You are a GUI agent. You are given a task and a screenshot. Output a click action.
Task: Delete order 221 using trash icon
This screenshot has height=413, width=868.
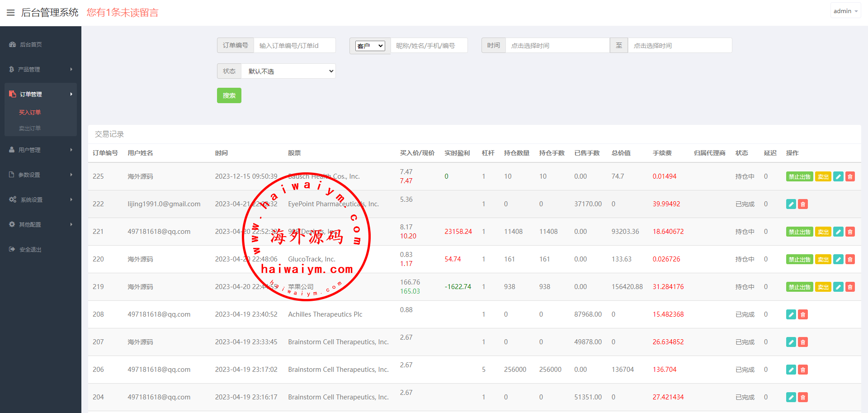[x=850, y=232]
